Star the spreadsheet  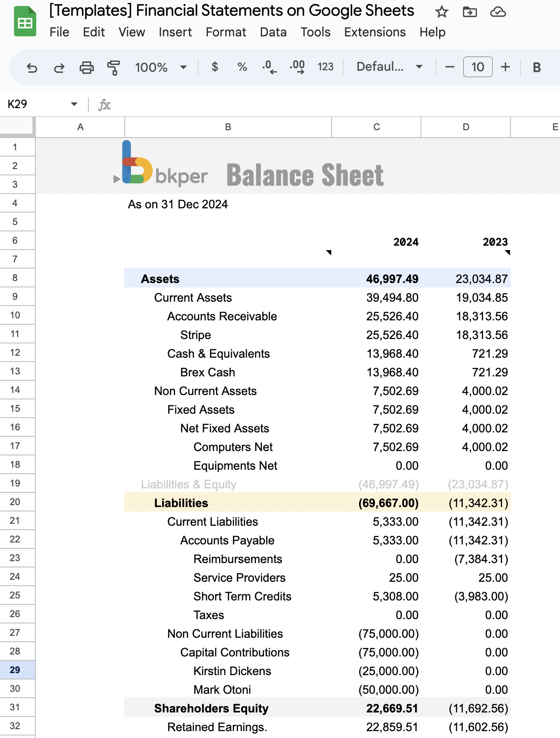[x=441, y=12]
